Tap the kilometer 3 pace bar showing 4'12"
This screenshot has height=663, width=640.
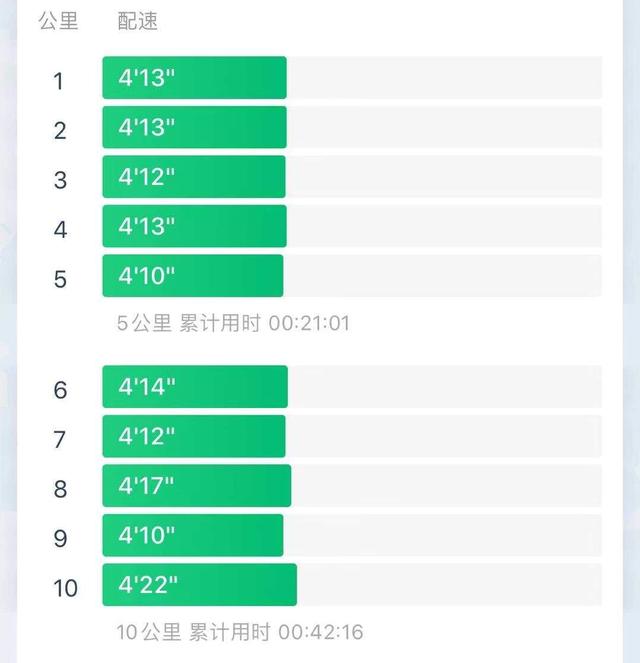coord(194,177)
